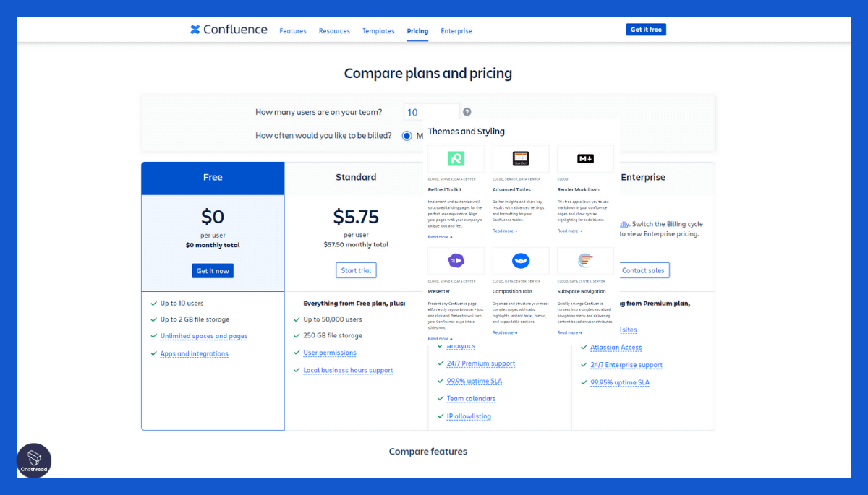This screenshot has height=495, width=868.
Task: Switch to the Pricing tab
Action: click(417, 31)
